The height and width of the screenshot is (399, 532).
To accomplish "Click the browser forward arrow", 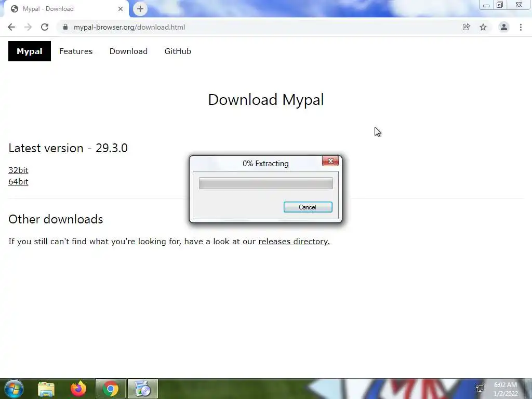I will (x=28, y=27).
